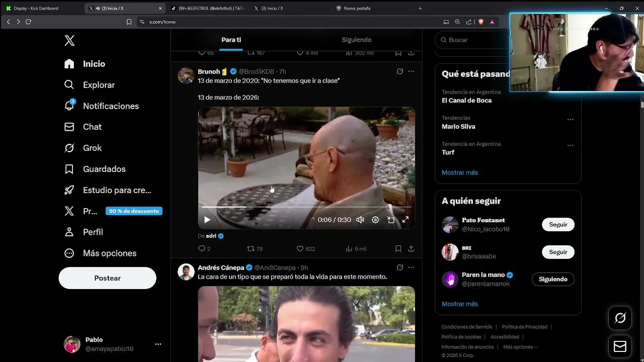Seek on the video progress bar
The width and height of the screenshot is (644, 362).
306,207
